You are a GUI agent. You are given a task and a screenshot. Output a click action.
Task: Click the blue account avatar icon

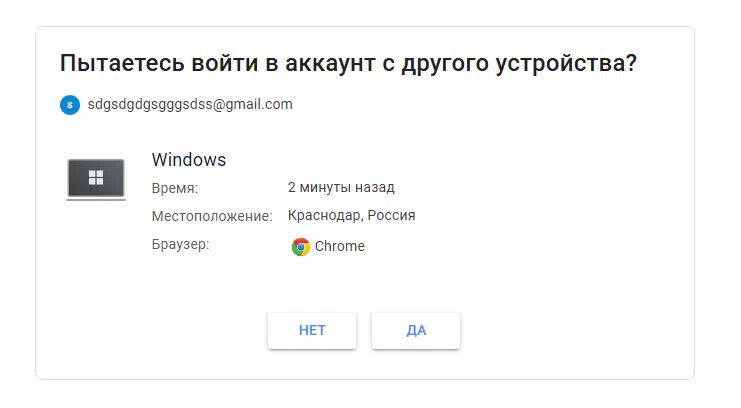point(70,105)
